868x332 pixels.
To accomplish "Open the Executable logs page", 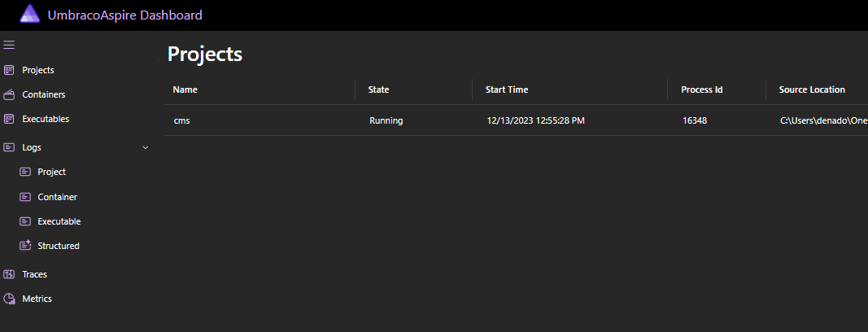I will click(59, 221).
